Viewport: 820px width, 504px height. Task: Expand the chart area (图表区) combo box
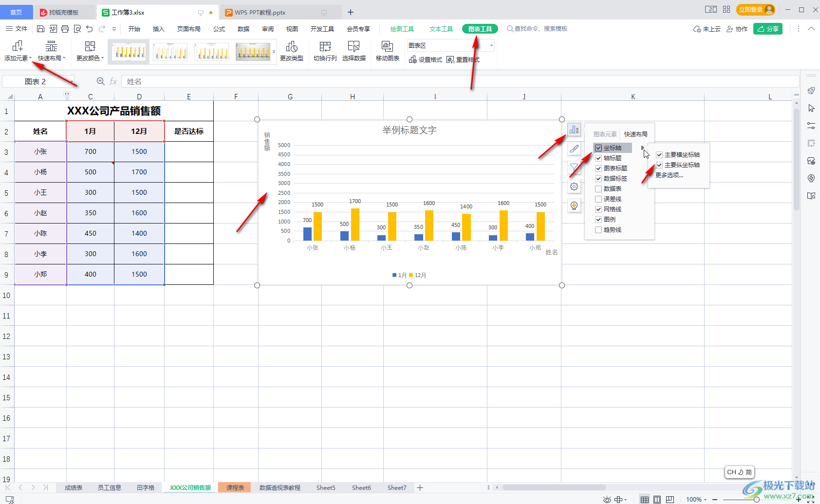click(x=491, y=45)
